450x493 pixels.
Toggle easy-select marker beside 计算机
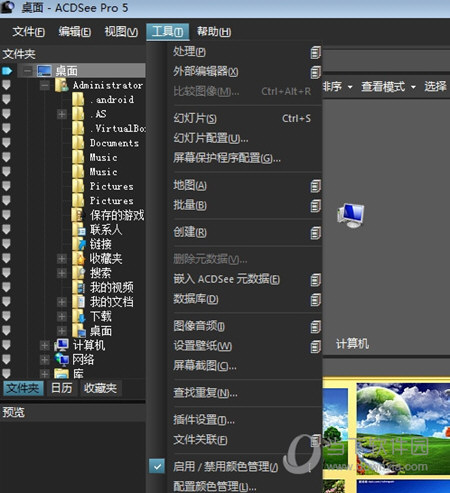click(6, 345)
